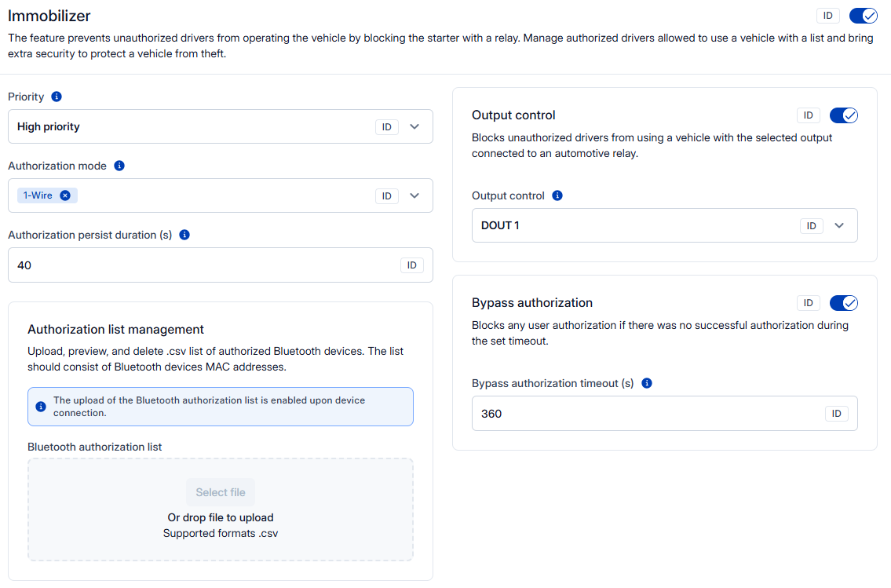Expand the High priority dropdown

415,126
